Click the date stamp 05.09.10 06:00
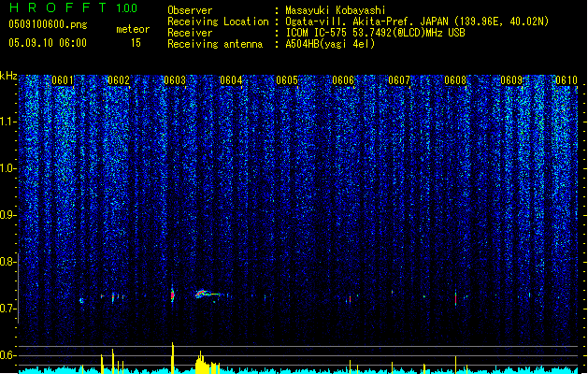588x374 pixels. point(48,43)
